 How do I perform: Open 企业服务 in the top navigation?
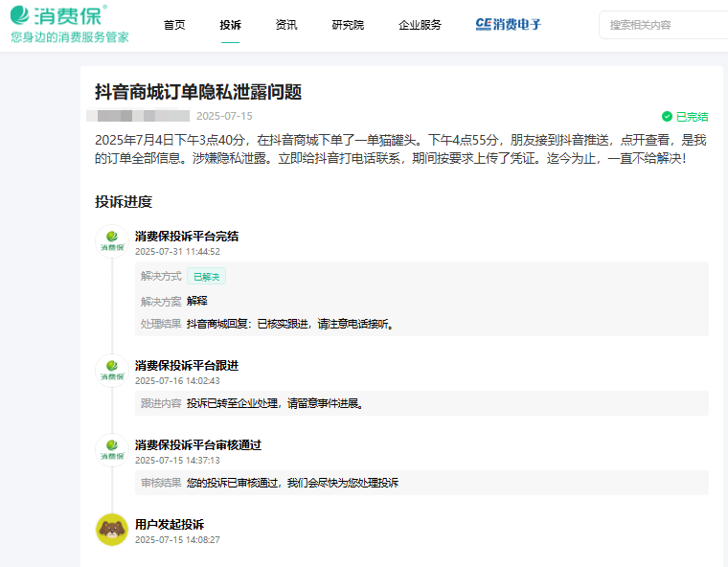[420, 25]
